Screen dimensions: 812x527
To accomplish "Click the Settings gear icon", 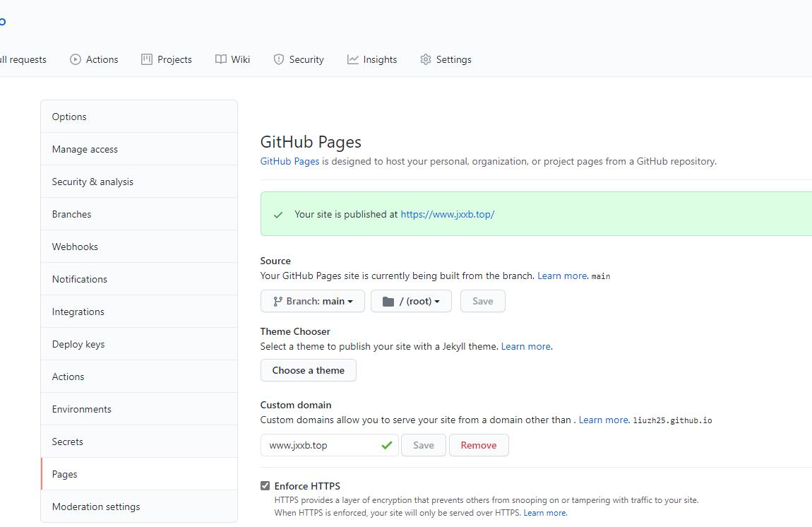I will (425, 60).
